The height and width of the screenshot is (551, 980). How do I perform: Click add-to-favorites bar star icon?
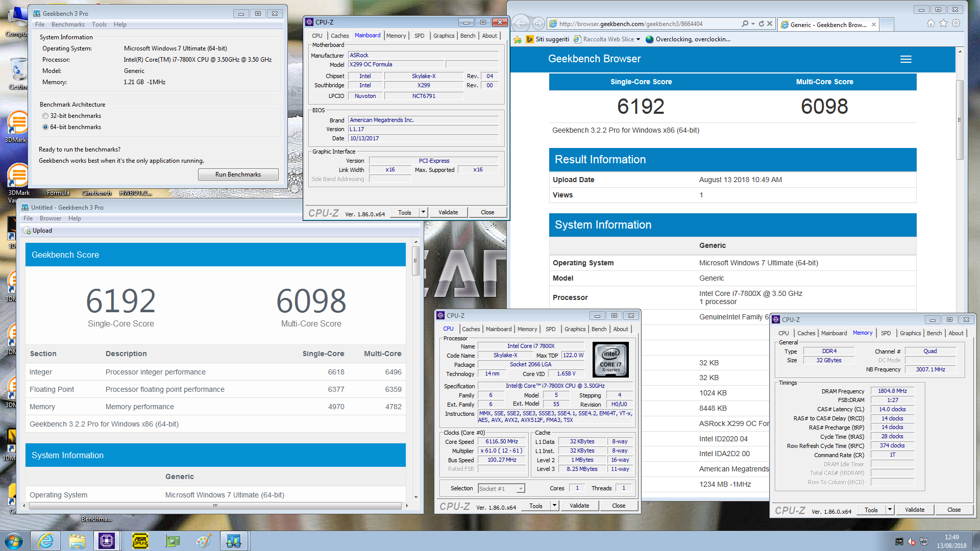pyautogui.click(x=518, y=39)
